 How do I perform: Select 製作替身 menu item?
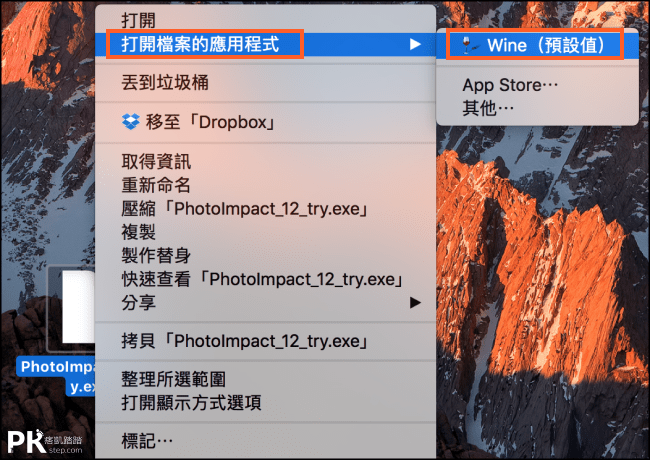pos(265,255)
